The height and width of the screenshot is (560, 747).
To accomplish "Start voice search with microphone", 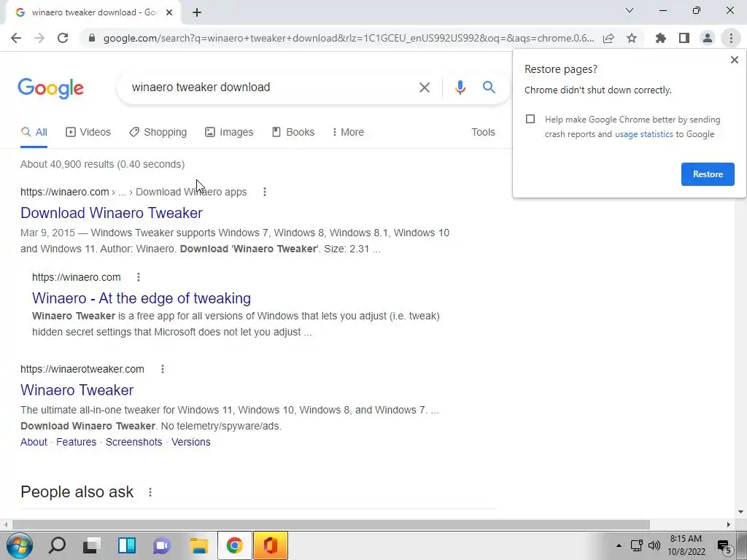I will (x=460, y=87).
